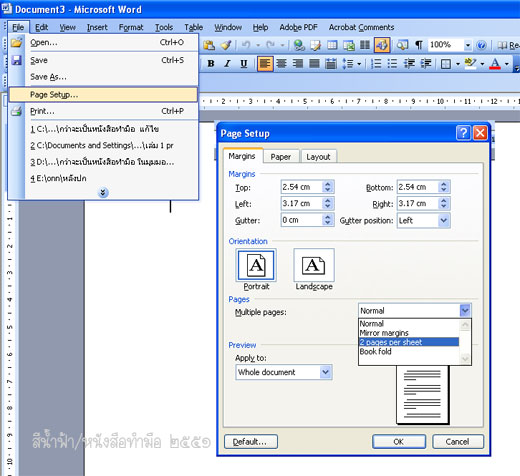Open the Edit menu
This screenshot has width=520, height=476.
(x=42, y=27)
